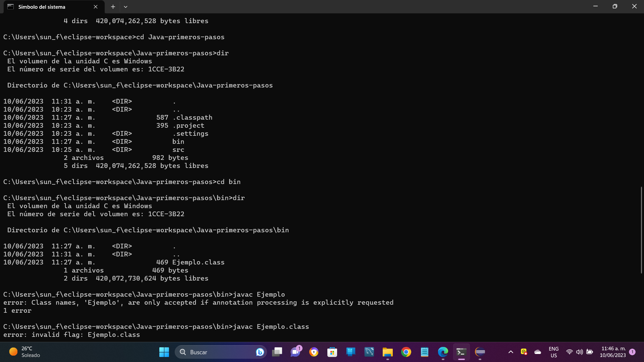Open the notification count badge
The image size is (644, 362).
click(x=632, y=352)
